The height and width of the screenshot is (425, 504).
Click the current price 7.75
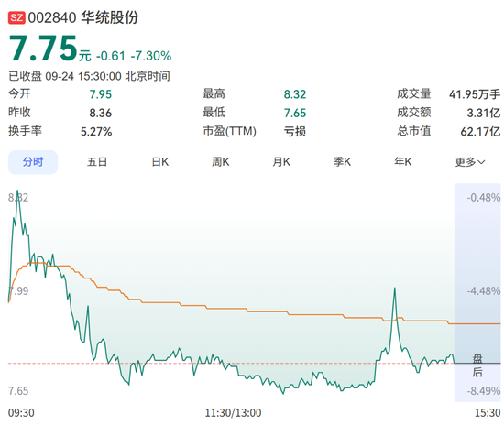pyautogui.click(x=43, y=49)
